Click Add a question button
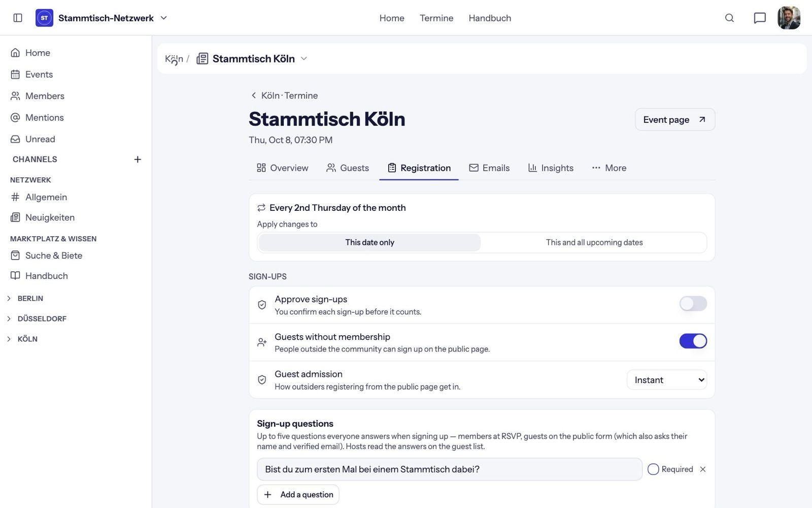 tap(298, 495)
